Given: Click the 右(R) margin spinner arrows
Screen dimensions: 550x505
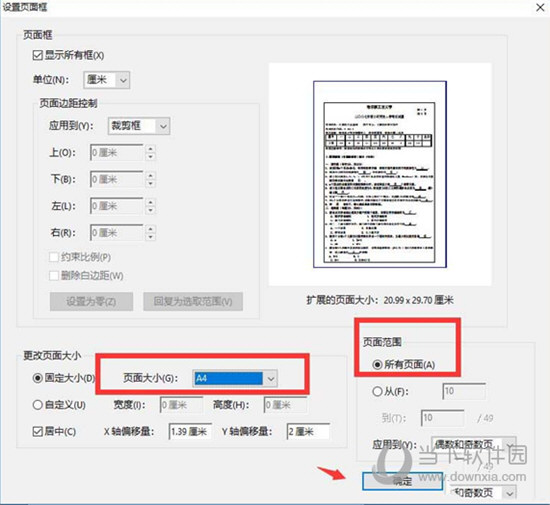Looking at the screenshot, I should click(x=150, y=233).
